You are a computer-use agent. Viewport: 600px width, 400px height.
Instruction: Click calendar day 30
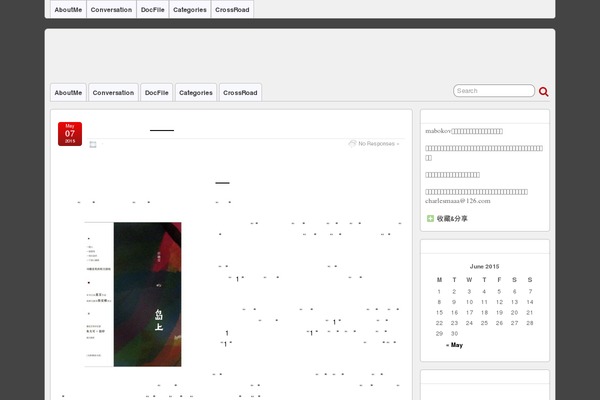tap(454, 333)
